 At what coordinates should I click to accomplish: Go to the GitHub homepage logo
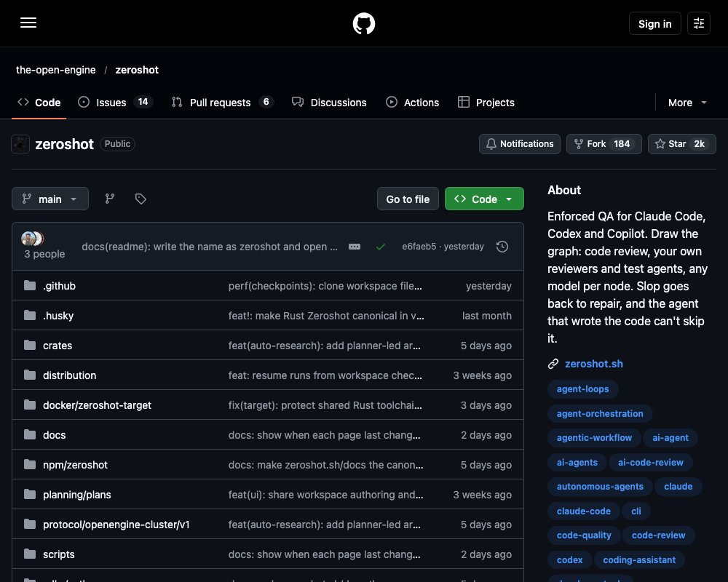point(363,23)
